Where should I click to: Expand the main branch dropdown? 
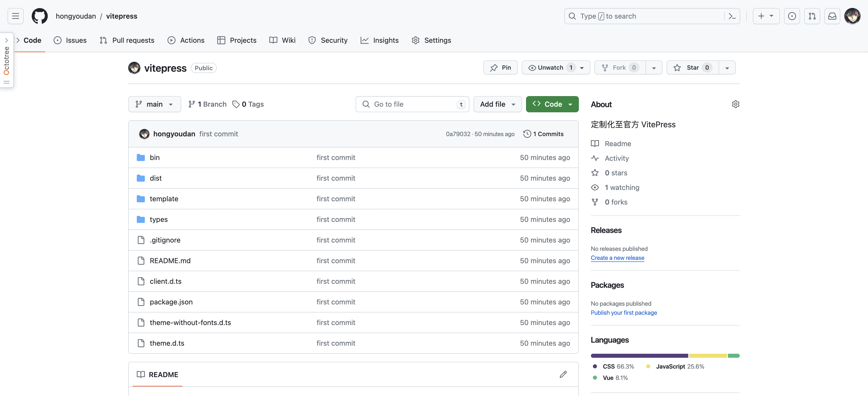(154, 104)
